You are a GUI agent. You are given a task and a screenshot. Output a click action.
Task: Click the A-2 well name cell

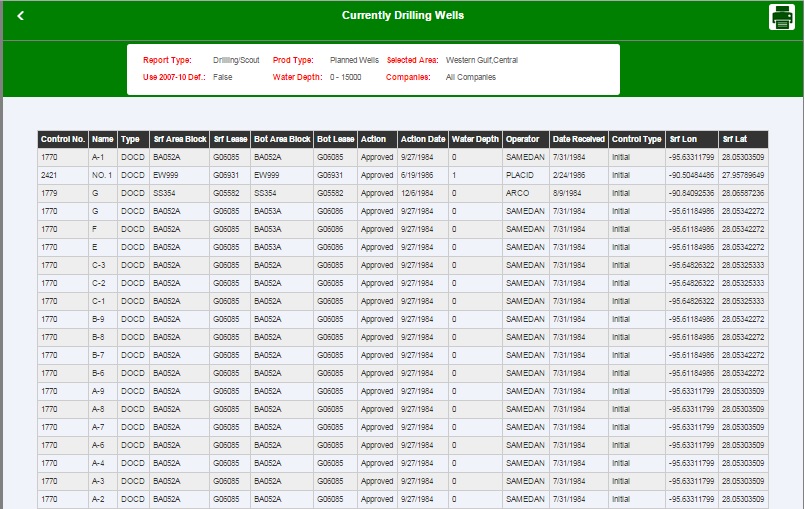[103, 499]
